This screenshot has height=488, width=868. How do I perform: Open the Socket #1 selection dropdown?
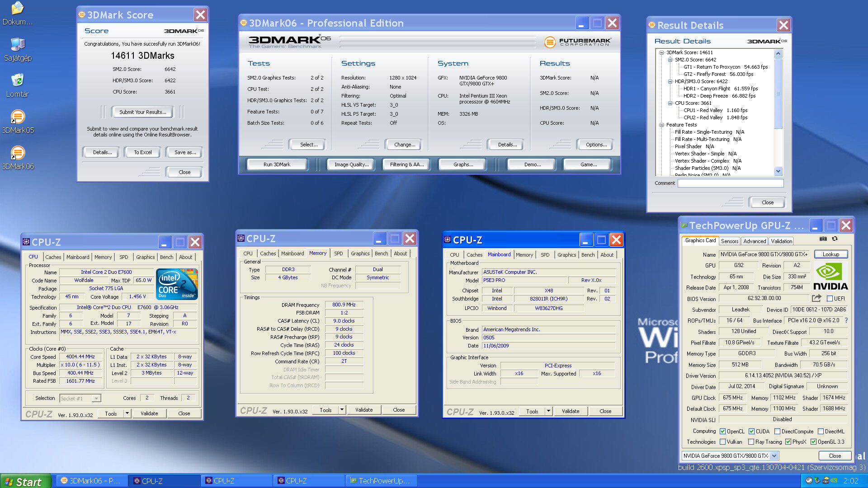pyautogui.click(x=96, y=399)
